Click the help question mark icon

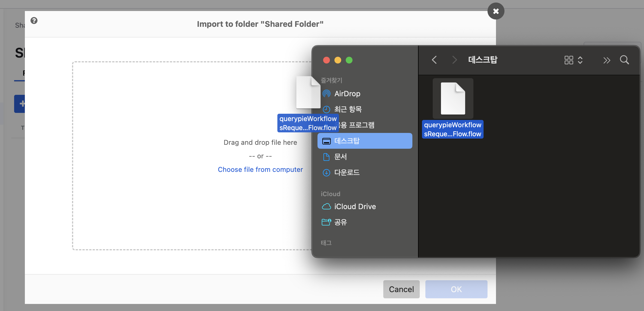(x=34, y=21)
